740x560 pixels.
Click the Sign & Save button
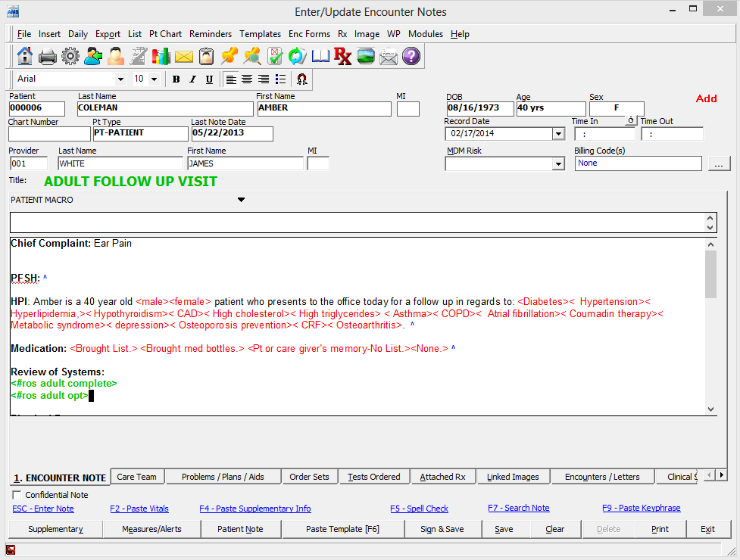click(x=442, y=529)
